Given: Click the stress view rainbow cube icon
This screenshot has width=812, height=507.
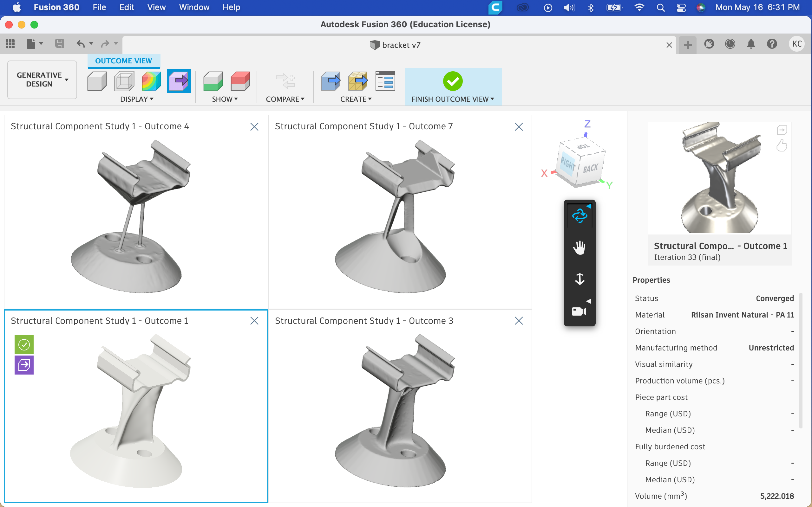Looking at the screenshot, I should (151, 81).
